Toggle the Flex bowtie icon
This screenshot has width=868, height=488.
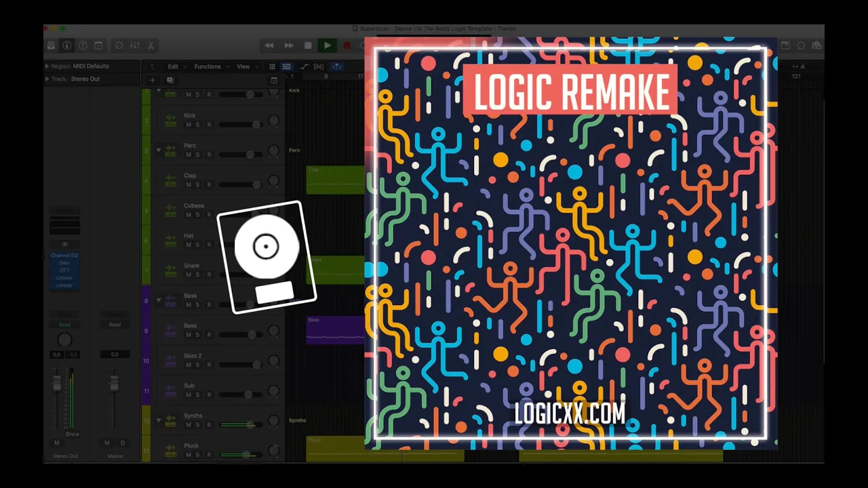[318, 66]
